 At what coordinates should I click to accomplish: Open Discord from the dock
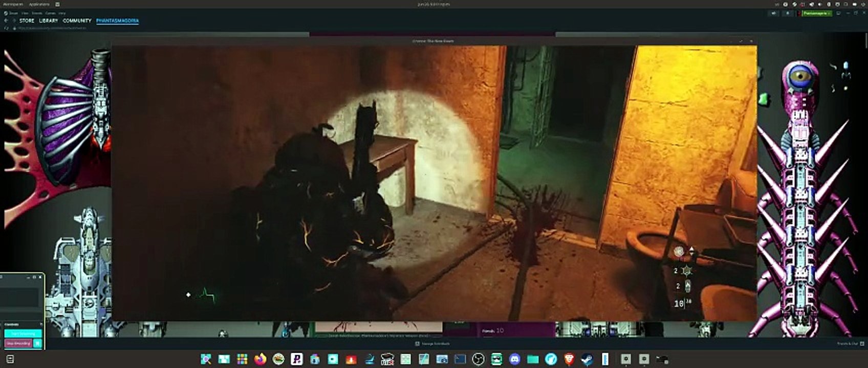point(514,359)
